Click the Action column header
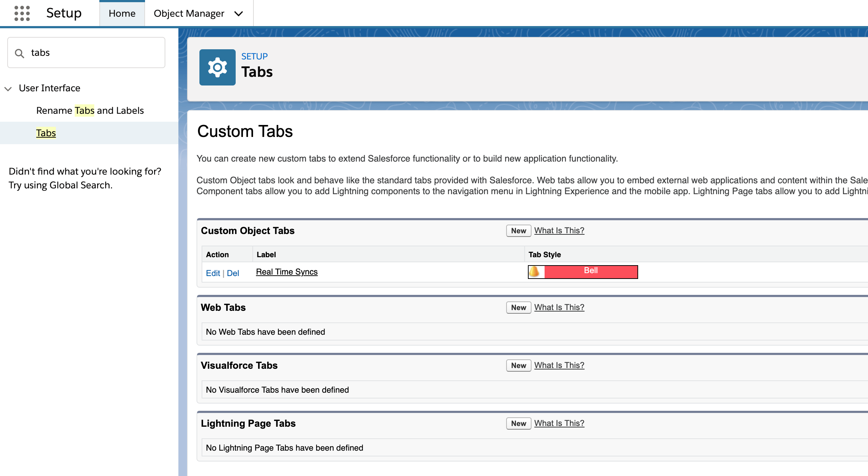 (x=217, y=255)
